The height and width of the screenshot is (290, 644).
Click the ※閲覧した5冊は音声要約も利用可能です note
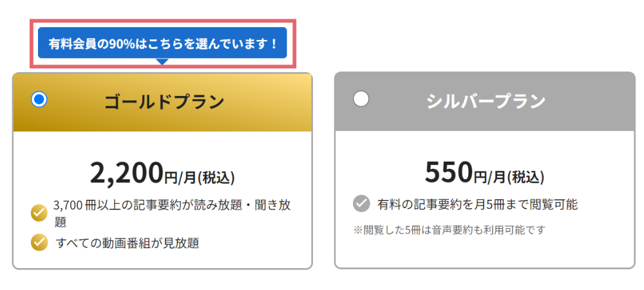449,229
